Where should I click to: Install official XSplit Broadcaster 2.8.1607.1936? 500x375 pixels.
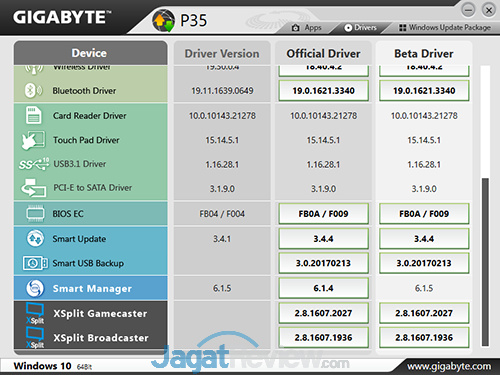coord(324,338)
